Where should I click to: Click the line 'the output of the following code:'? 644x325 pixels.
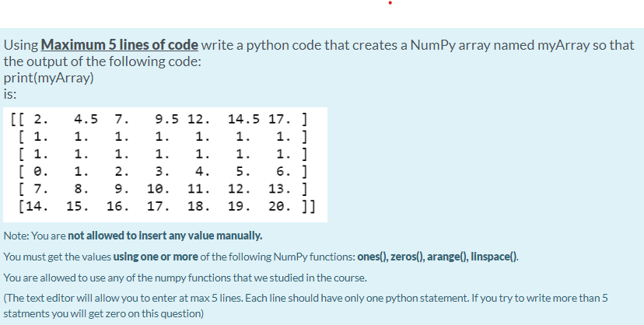(103, 61)
